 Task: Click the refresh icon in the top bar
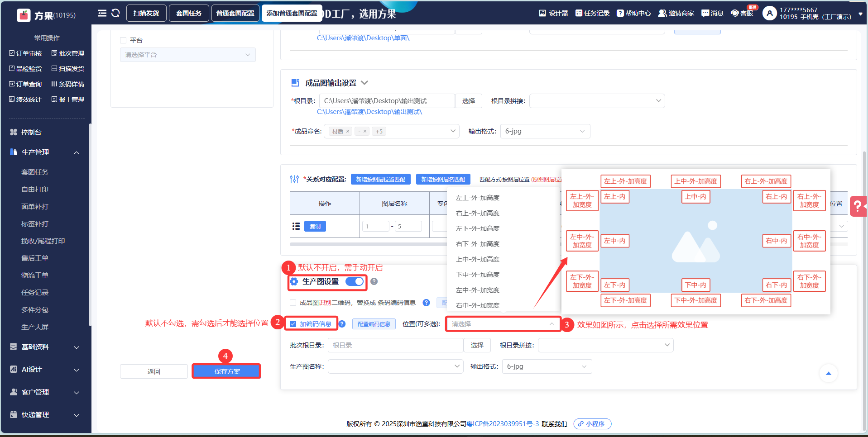coord(115,13)
